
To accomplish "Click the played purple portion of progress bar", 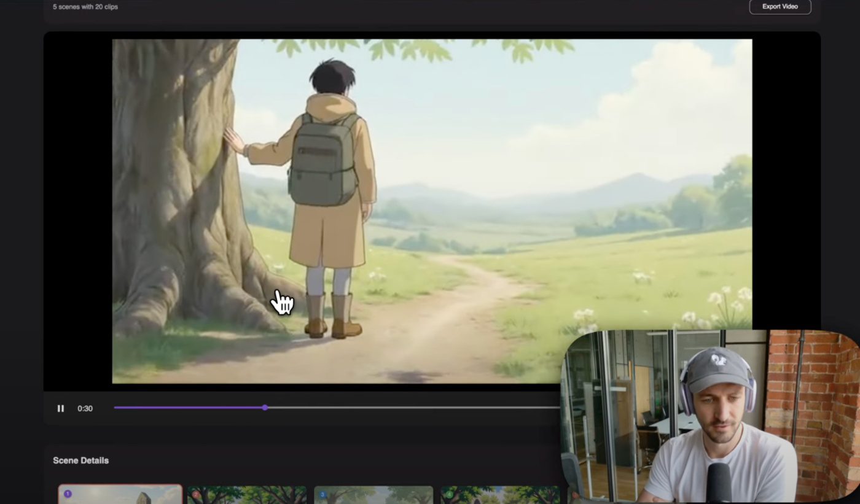I will [x=184, y=408].
